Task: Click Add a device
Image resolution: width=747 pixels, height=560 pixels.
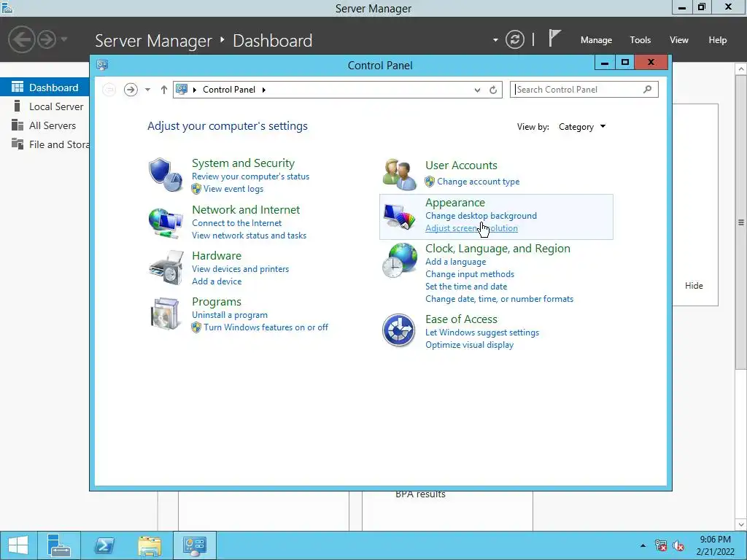Action: click(x=217, y=281)
